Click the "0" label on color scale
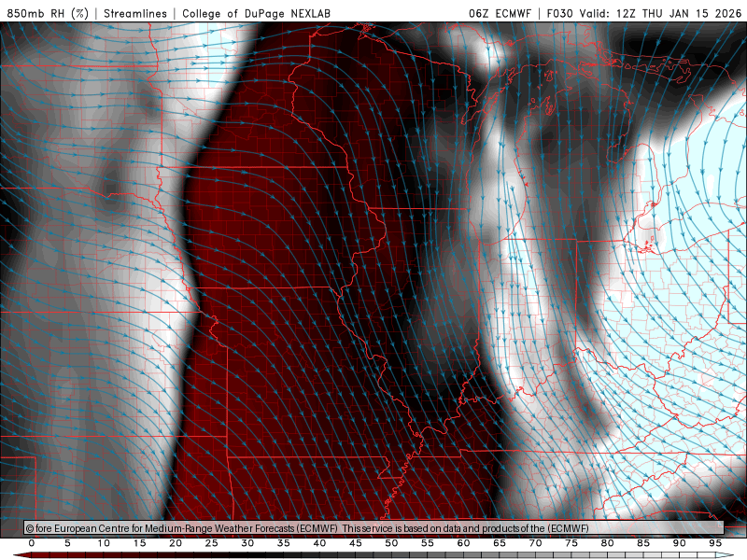Screen dimensions: 747x560 tap(32, 543)
